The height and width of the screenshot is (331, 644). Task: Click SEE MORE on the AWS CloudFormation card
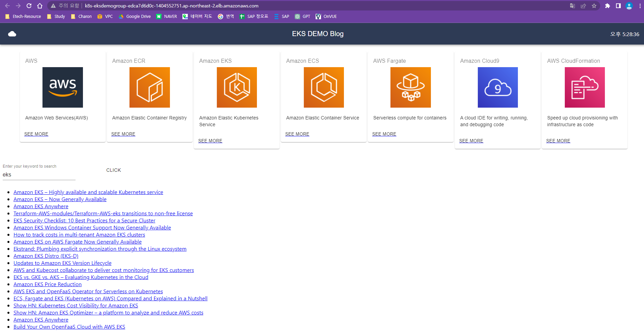coord(558,141)
